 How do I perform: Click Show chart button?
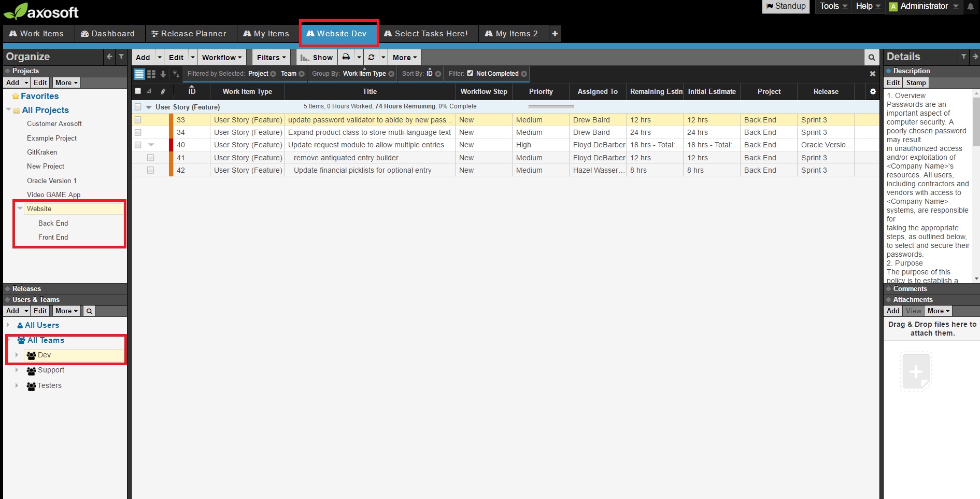coord(317,58)
